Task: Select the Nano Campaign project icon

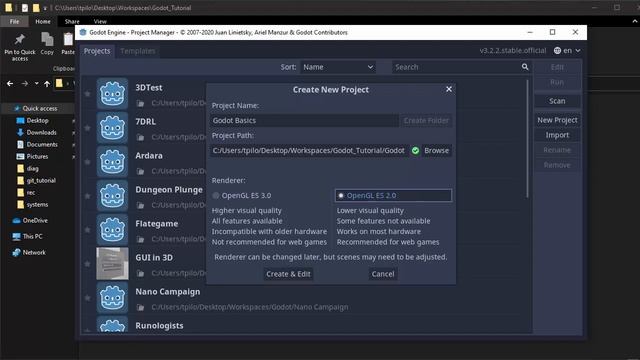Action: (112, 298)
